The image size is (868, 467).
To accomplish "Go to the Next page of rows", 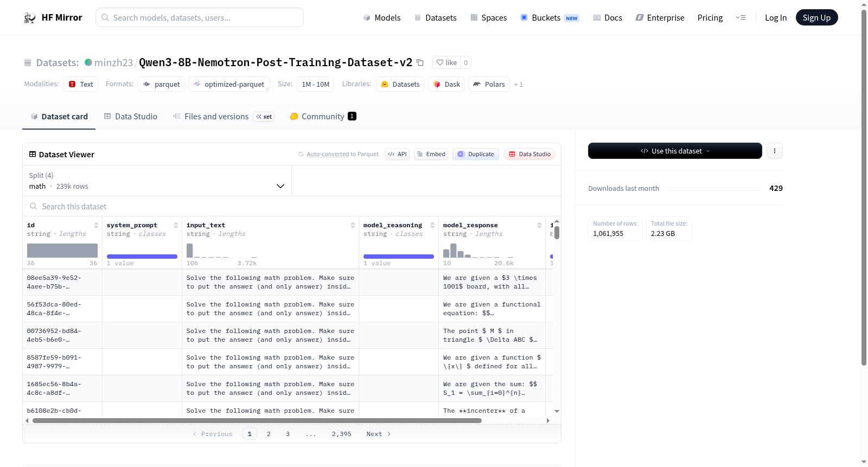I will (379, 434).
